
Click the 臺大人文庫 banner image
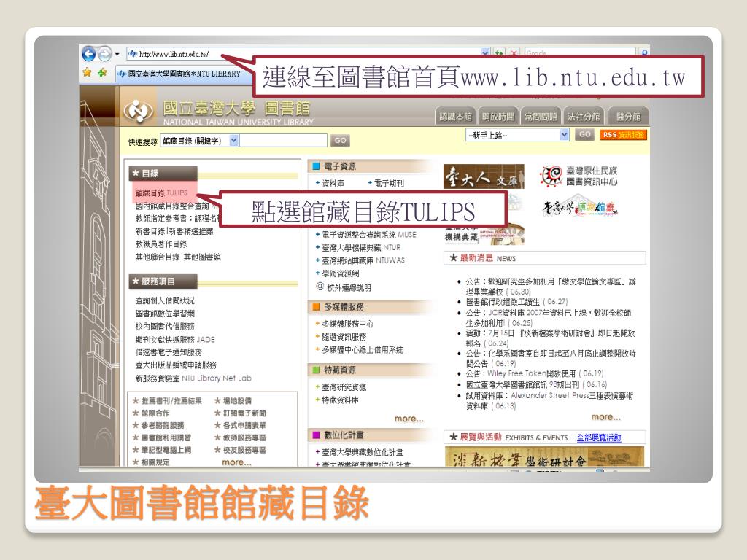[484, 176]
